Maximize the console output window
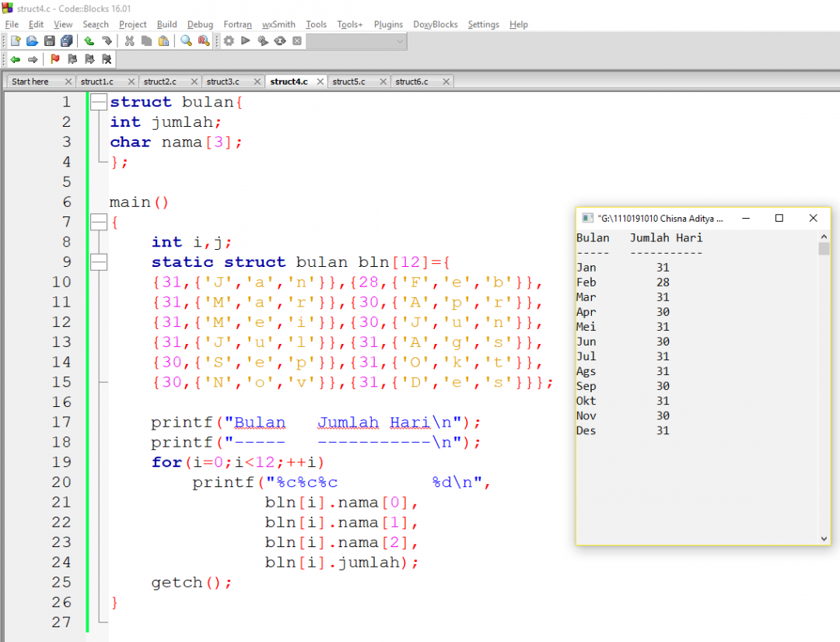 [x=779, y=218]
